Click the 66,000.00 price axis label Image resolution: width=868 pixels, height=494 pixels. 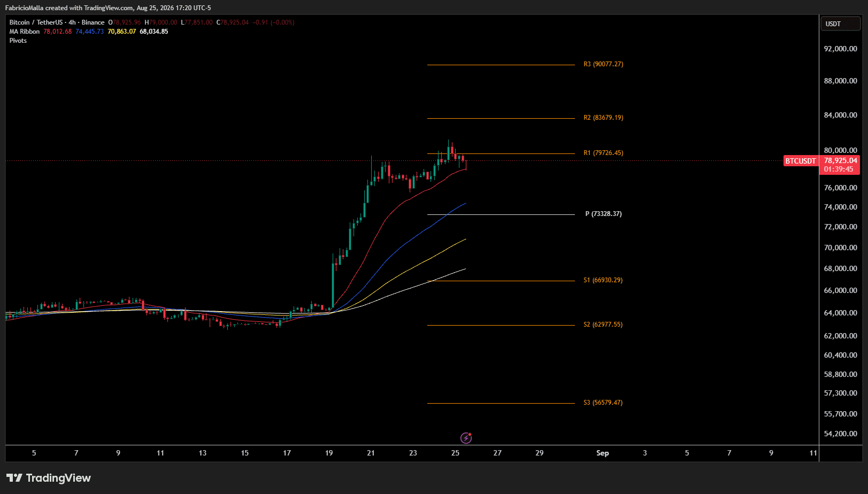pyautogui.click(x=840, y=290)
